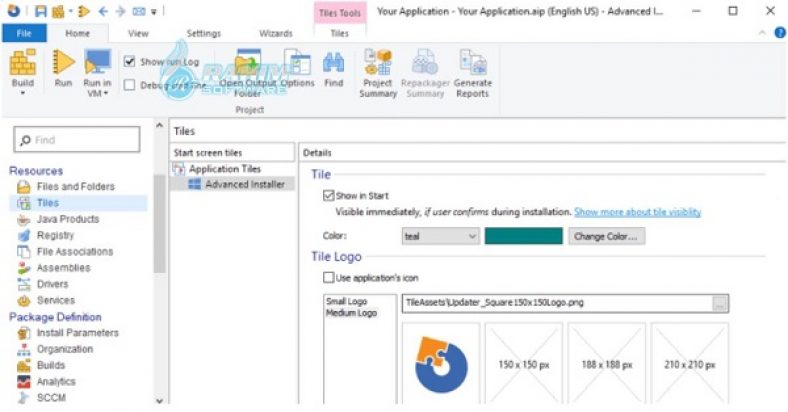Open Install Parameters page
The height and width of the screenshot is (412, 788).
pyautogui.click(x=77, y=333)
